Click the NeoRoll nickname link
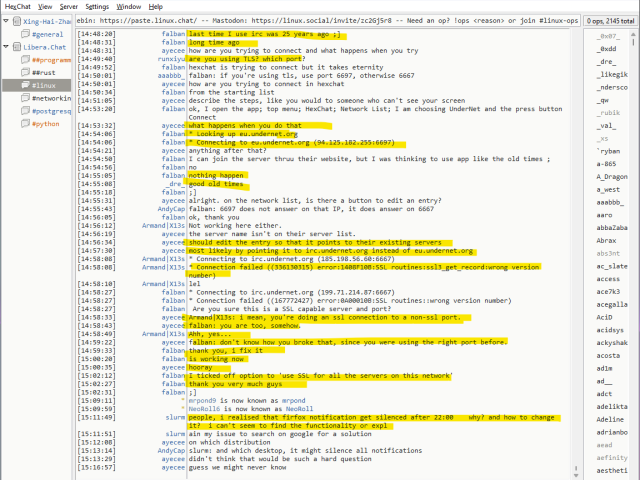640x480 pixels. click(x=299, y=409)
